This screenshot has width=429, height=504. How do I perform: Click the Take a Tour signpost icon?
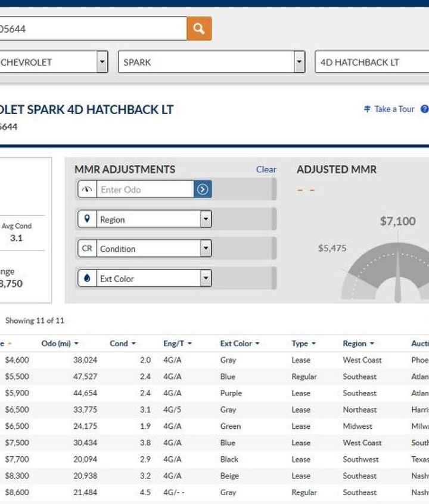click(x=367, y=109)
